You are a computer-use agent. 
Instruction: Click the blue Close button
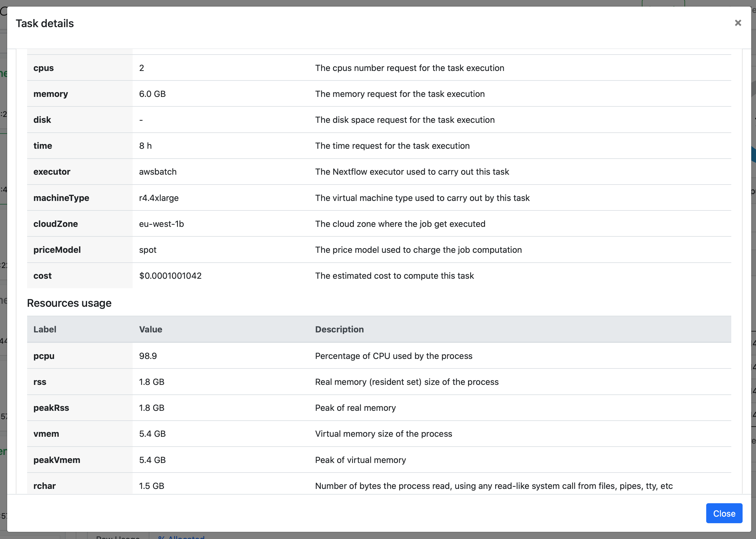pyautogui.click(x=724, y=513)
